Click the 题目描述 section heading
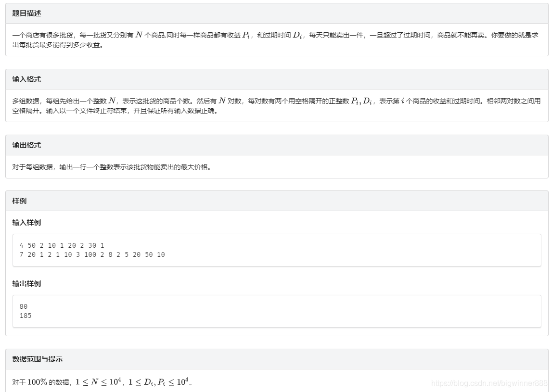 (27, 13)
